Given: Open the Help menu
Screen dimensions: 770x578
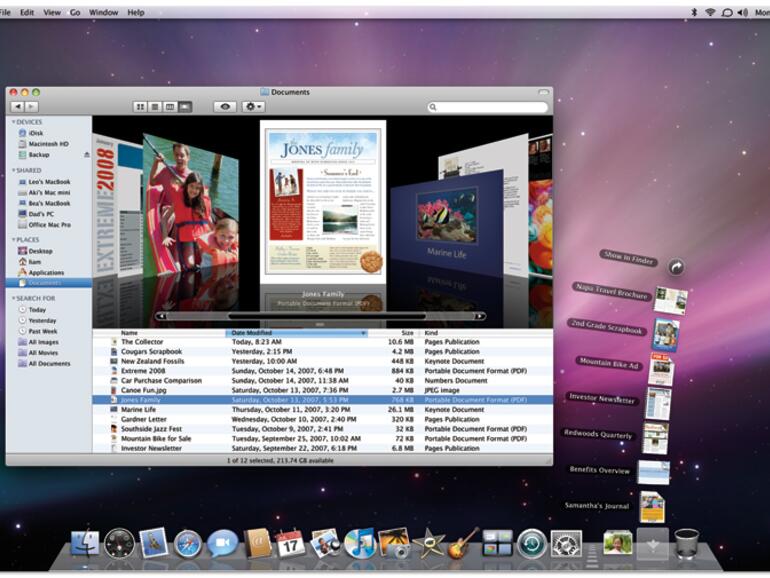Looking at the screenshot, I should point(136,12).
